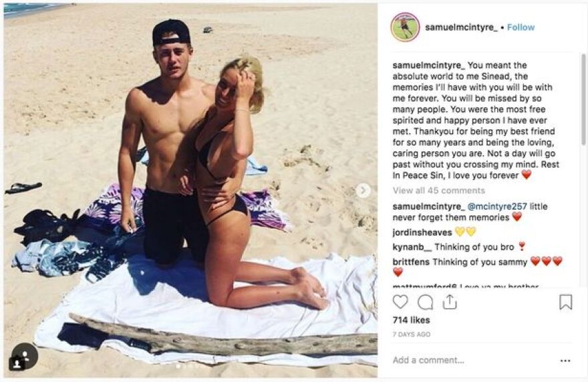
Task: Open the comment bubble icon
Action: pyautogui.click(x=425, y=302)
